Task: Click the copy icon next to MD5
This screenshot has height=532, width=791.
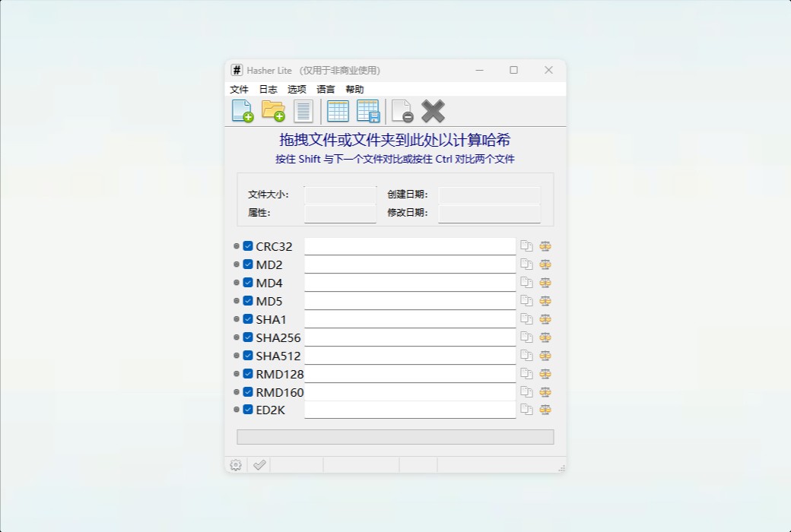Action: pos(527,300)
